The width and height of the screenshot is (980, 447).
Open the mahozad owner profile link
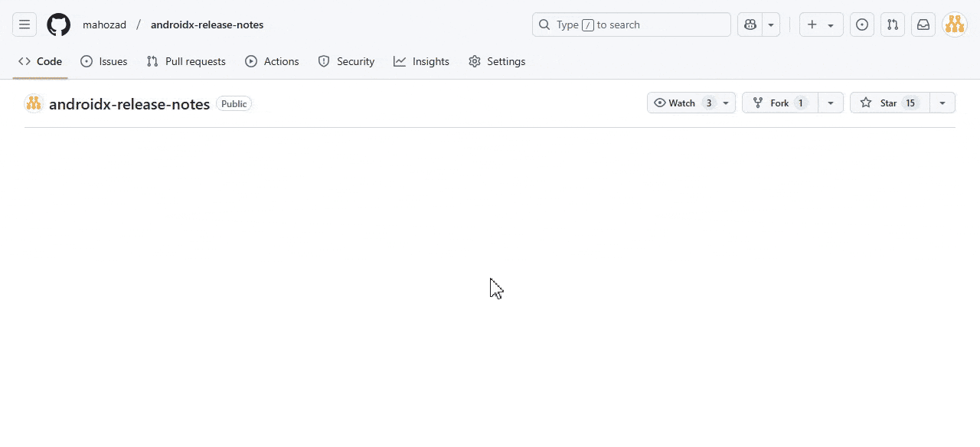pyautogui.click(x=104, y=24)
